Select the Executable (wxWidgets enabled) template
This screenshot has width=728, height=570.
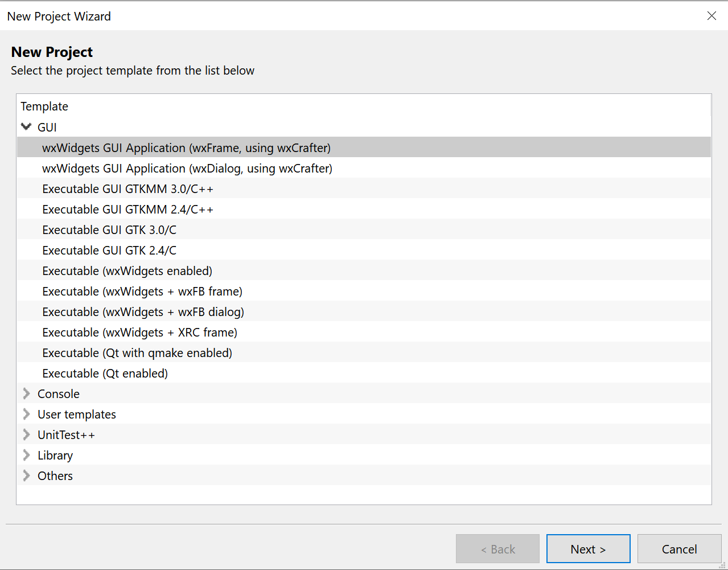(126, 270)
